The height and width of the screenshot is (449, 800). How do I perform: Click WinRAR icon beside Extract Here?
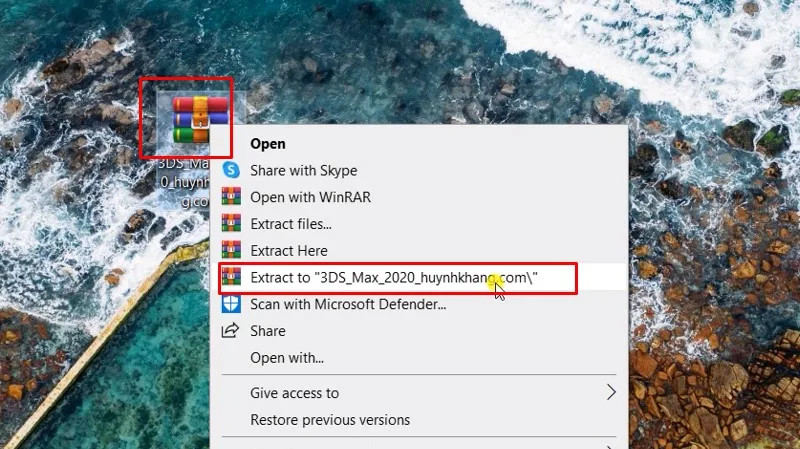click(231, 250)
